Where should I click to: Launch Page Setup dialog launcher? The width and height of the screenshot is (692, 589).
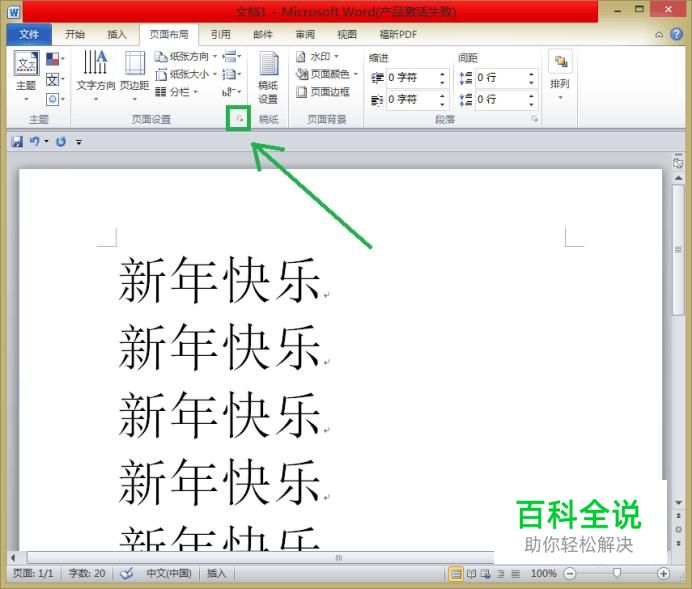coord(240,118)
